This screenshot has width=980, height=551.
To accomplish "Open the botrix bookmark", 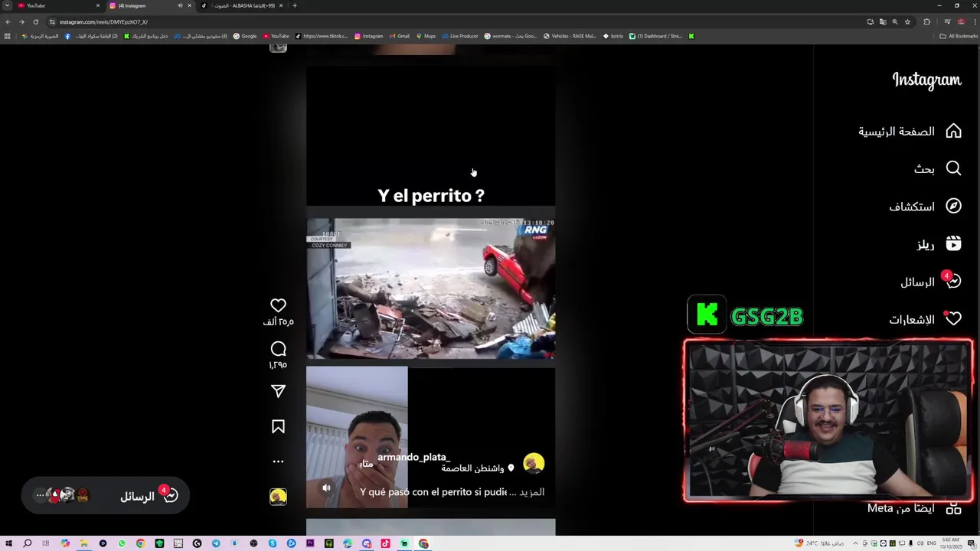I will click(x=613, y=36).
